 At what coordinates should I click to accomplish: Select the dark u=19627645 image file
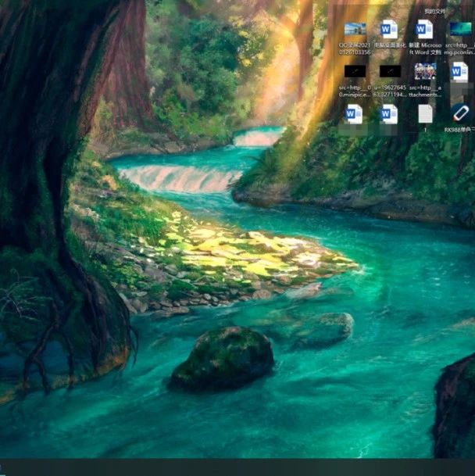click(390, 72)
